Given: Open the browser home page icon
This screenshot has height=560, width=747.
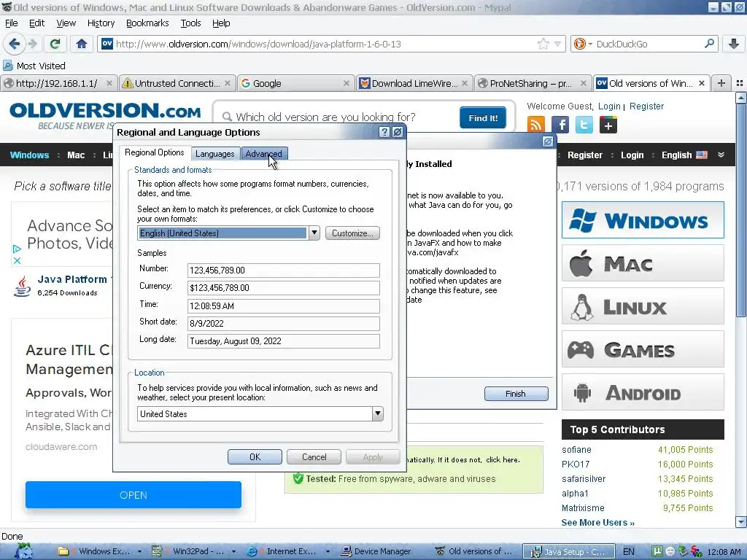Looking at the screenshot, I should (82, 44).
